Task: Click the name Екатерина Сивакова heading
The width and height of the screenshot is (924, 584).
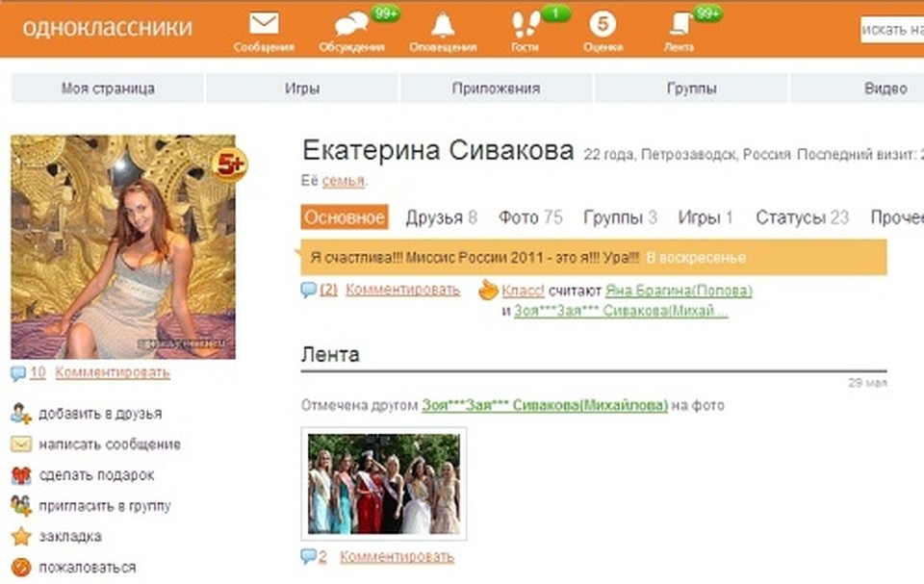Action: [x=438, y=151]
